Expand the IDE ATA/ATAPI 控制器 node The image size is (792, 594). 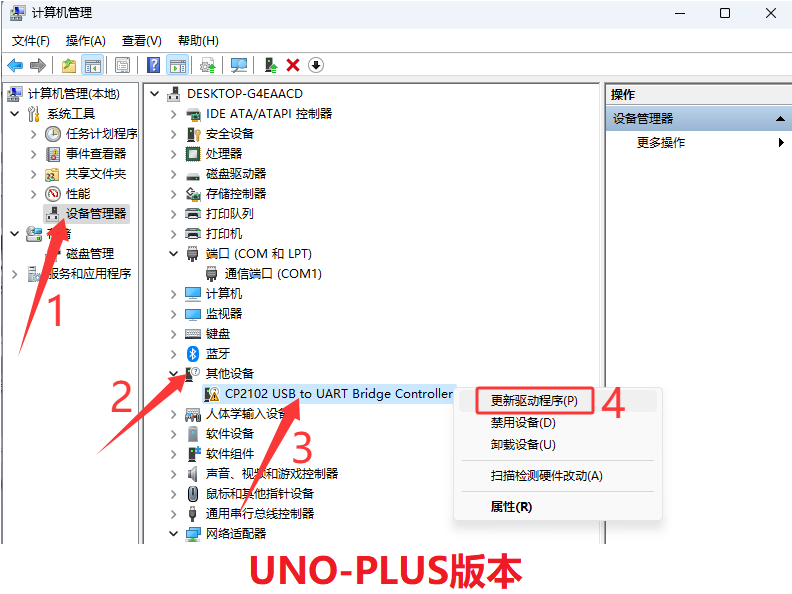[173, 114]
